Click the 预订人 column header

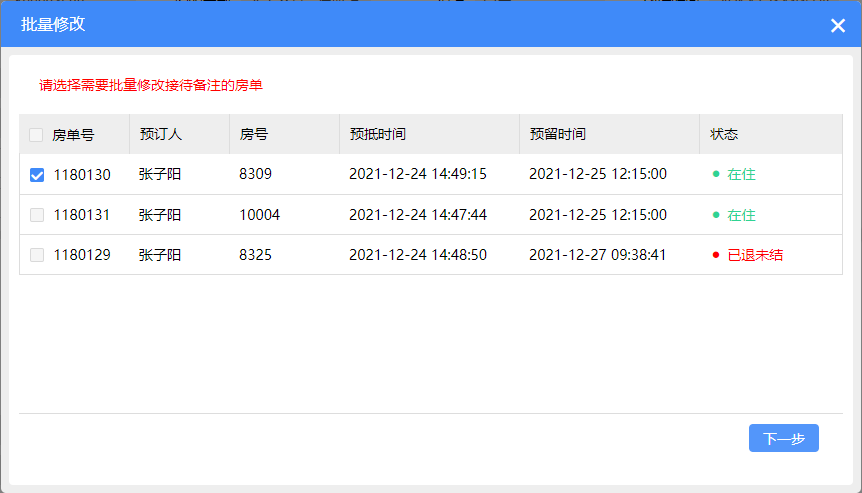point(161,134)
